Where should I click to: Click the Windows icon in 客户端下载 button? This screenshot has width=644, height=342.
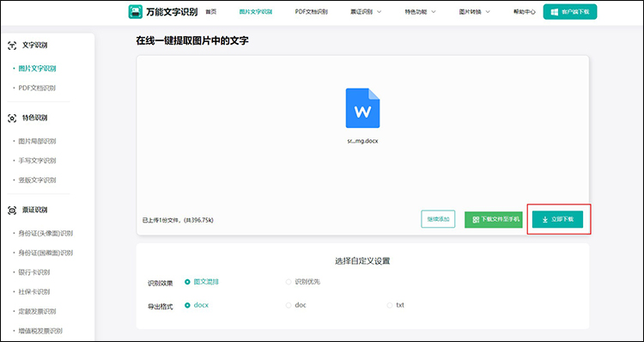point(555,12)
